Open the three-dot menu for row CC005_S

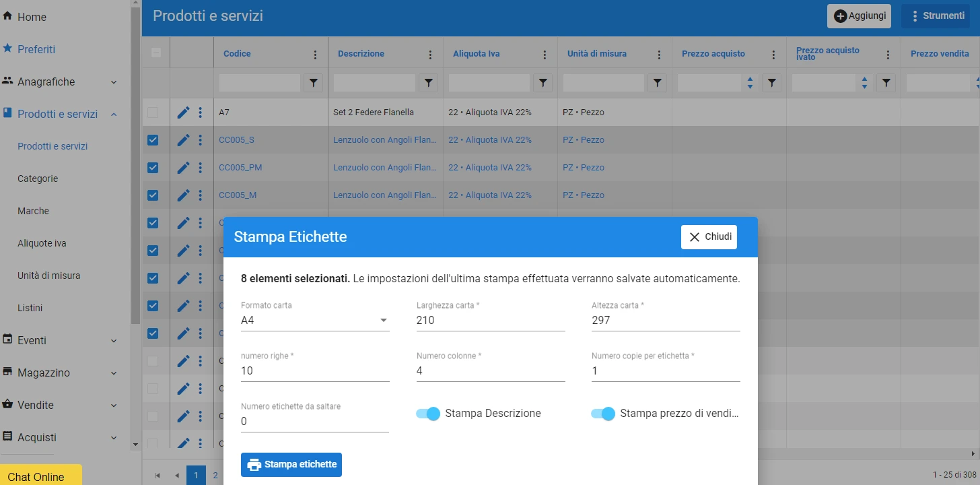(x=200, y=140)
